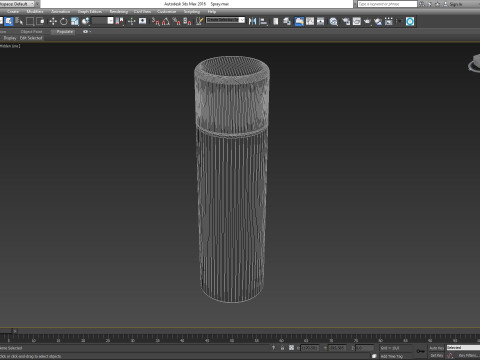Open the Align tool
The width and height of the screenshot is (480, 360).
263,22
